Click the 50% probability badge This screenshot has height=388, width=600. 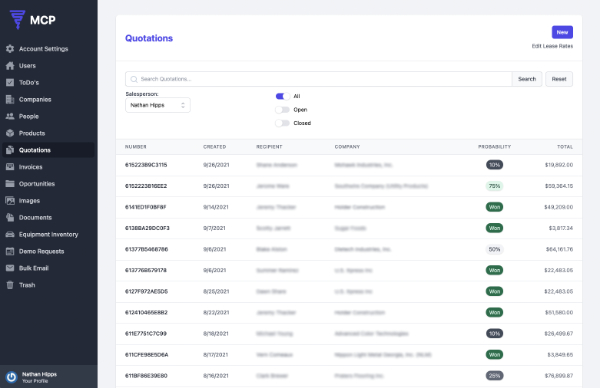494,249
